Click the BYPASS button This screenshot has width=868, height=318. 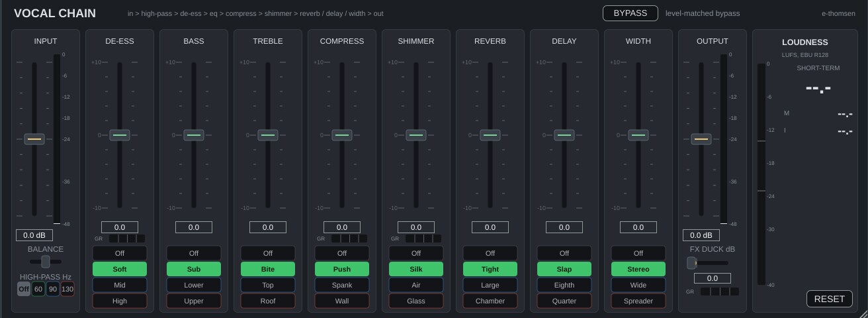(630, 13)
